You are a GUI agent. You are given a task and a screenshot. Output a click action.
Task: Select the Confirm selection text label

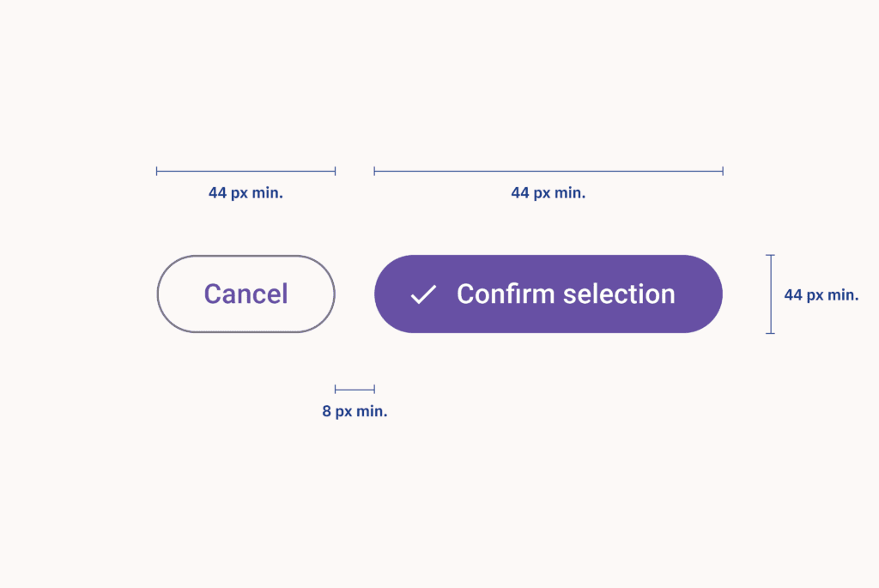click(567, 294)
